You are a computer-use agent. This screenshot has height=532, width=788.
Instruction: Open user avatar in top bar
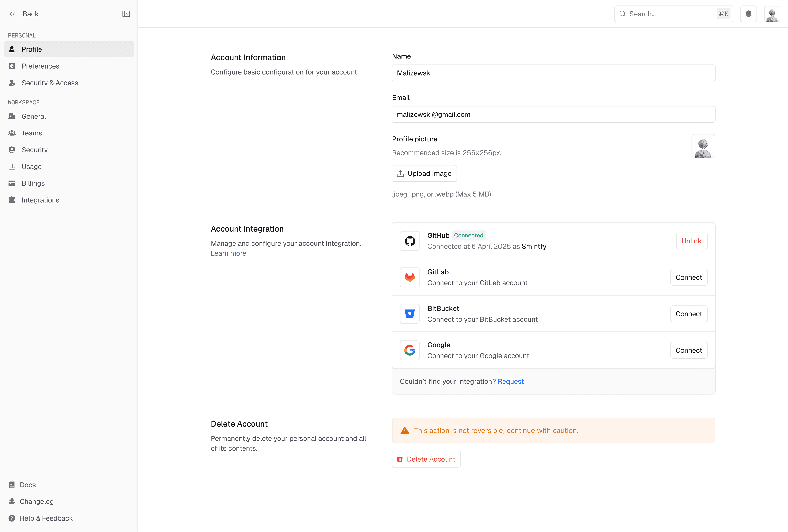[x=772, y=14]
